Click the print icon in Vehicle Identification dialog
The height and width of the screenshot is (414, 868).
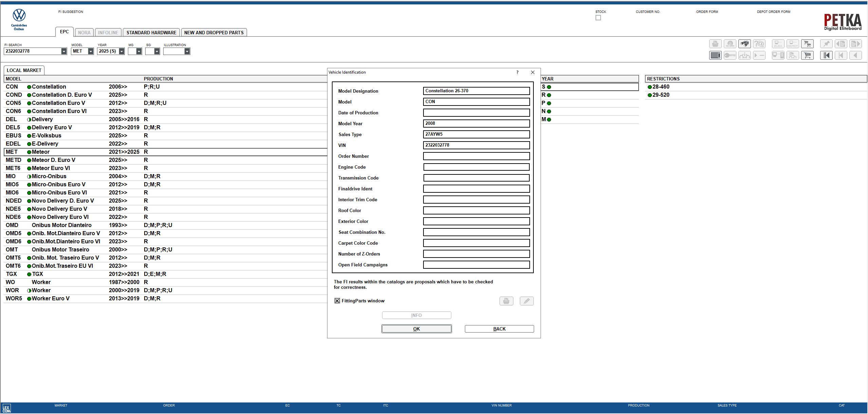click(506, 301)
